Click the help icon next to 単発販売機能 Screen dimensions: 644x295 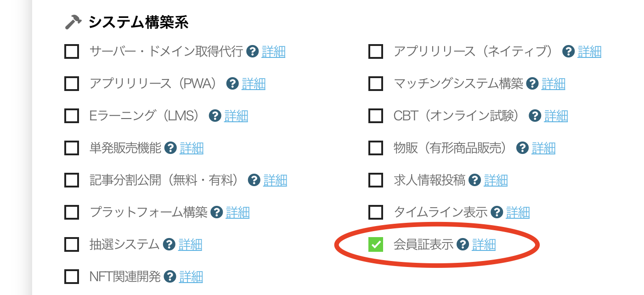click(x=170, y=148)
